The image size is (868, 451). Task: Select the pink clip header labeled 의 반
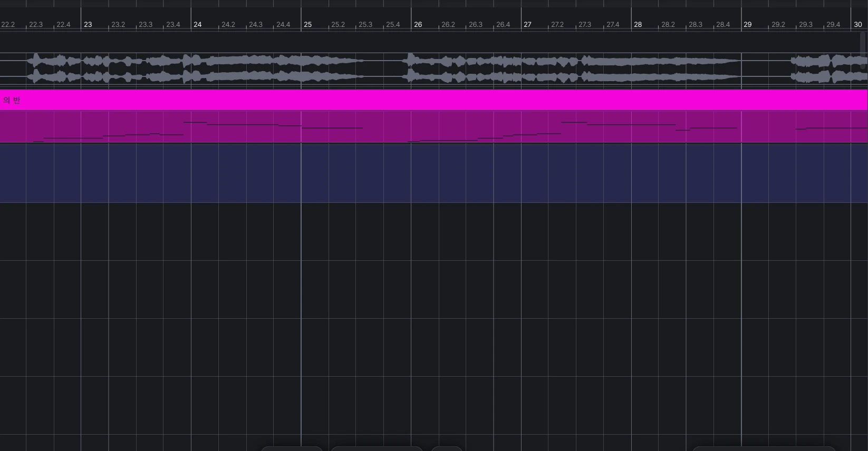pyautogui.click(x=433, y=100)
